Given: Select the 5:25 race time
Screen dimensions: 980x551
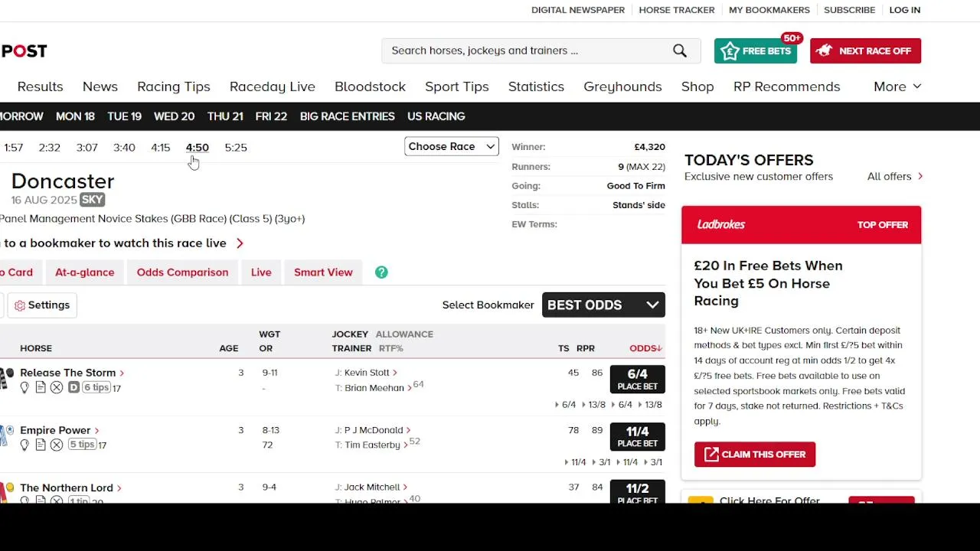Looking at the screenshot, I should point(236,148).
